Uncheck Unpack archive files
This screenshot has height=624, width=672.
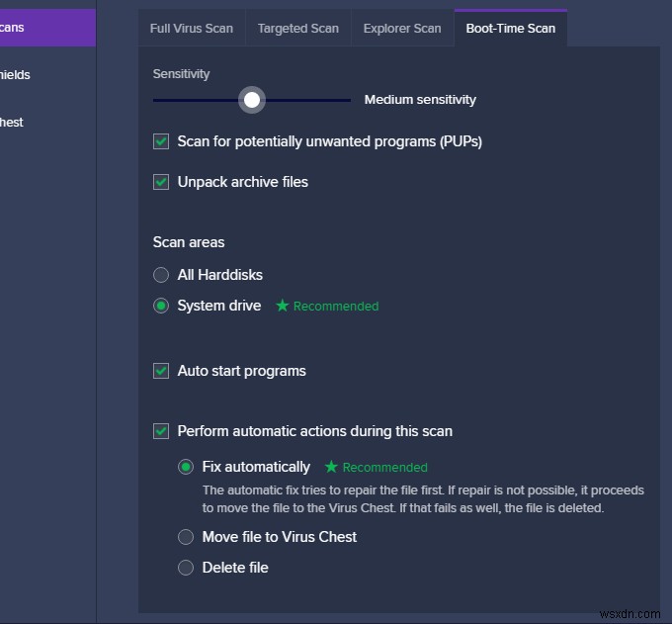click(x=161, y=182)
